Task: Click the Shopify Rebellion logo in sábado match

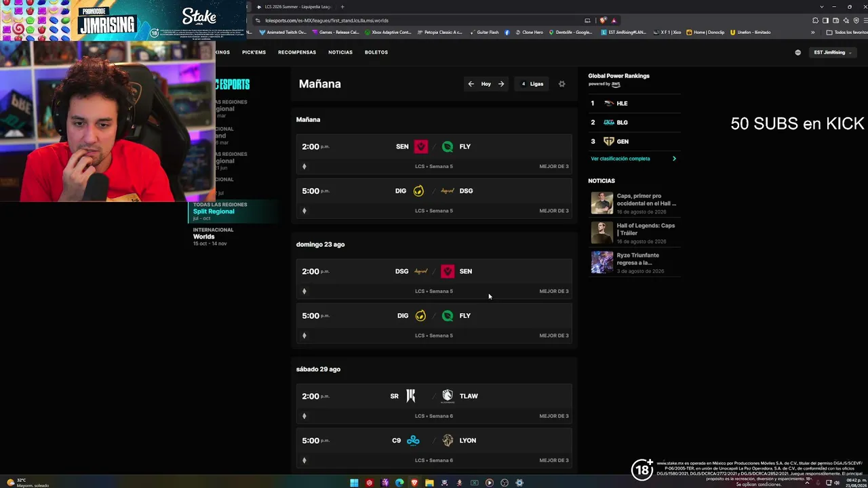Action: (x=410, y=396)
